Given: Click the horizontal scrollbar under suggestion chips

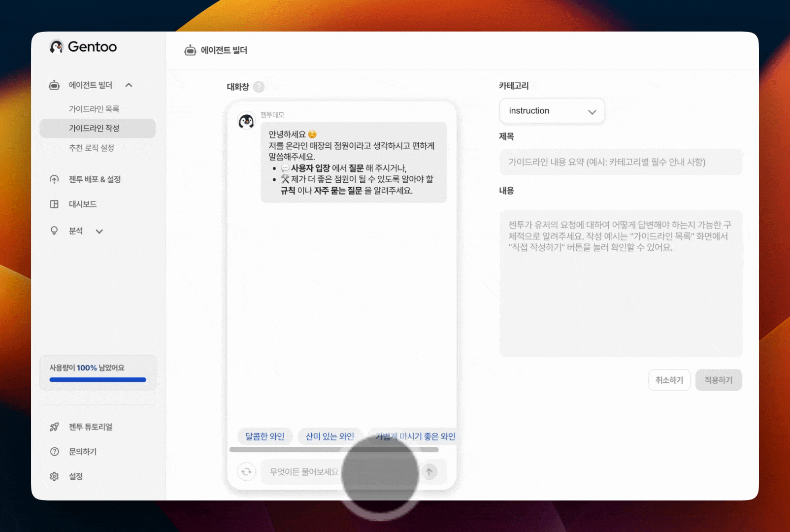Looking at the screenshot, I should tap(333, 449).
